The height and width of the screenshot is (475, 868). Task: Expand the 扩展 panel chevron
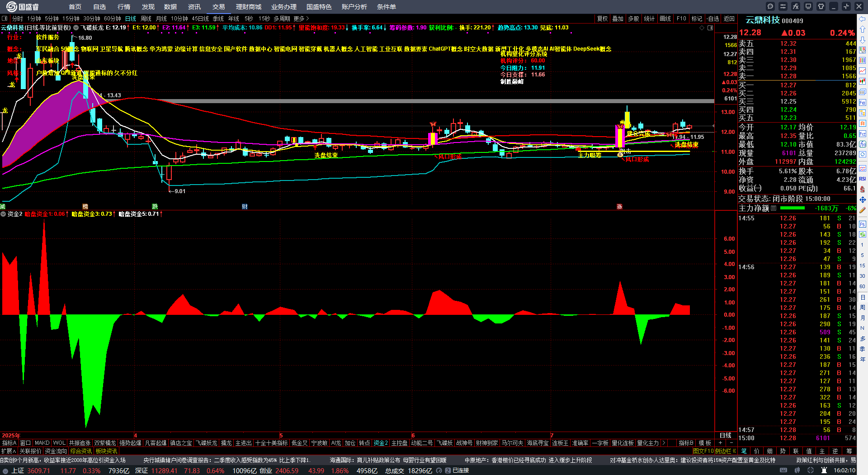click(9, 451)
